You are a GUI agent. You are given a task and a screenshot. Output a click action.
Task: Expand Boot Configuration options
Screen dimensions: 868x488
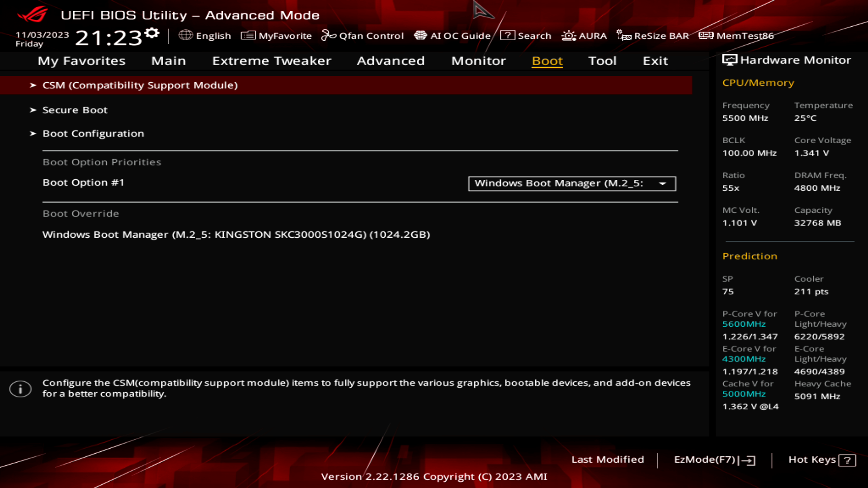tap(93, 133)
